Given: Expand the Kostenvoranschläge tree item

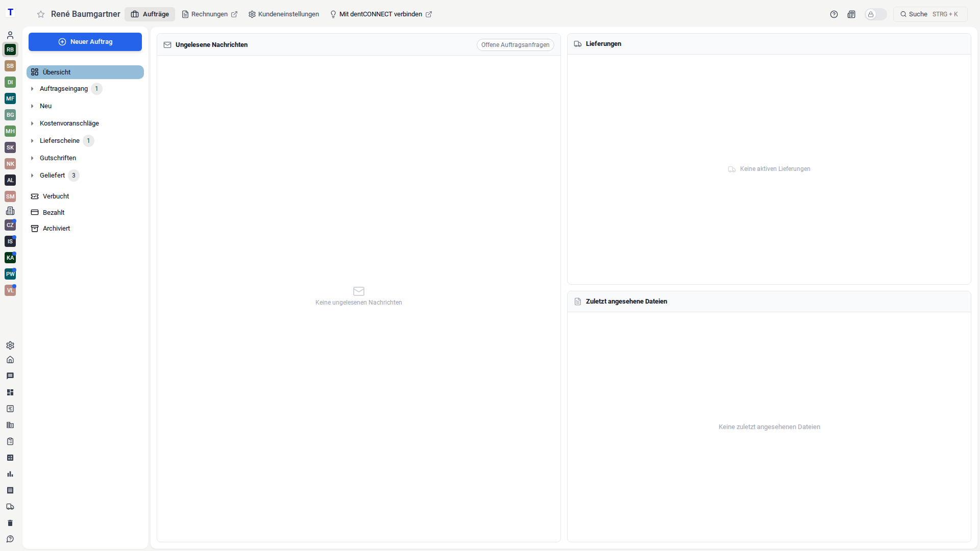Looking at the screenshot, I should (32, 123).
